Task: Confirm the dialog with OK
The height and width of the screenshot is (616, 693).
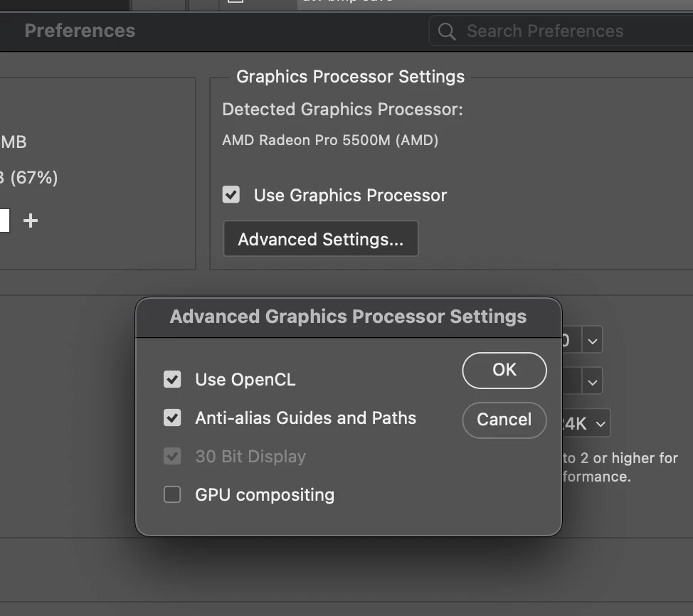Action: pos(504,370)
